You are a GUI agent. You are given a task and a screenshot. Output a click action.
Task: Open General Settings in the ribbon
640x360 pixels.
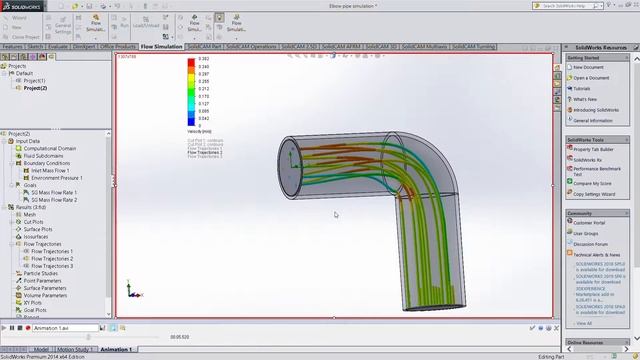pos(63,25)
